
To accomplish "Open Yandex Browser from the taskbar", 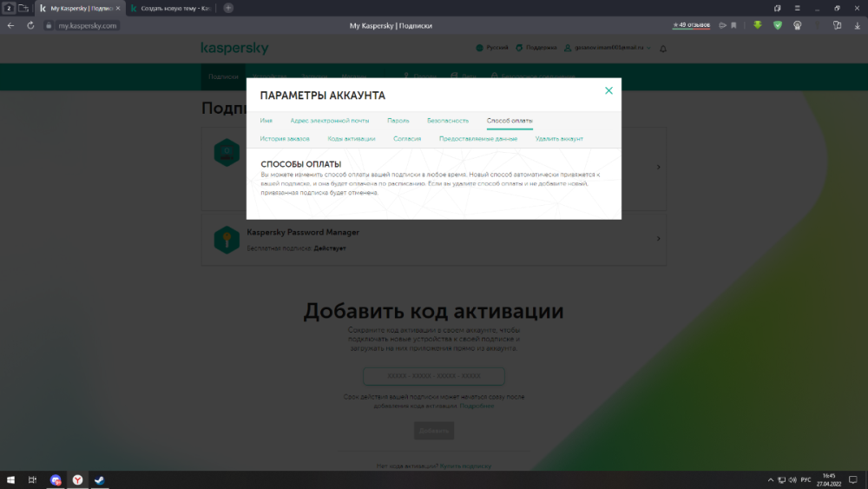I will pyautogui.click(x=77, y=480).
